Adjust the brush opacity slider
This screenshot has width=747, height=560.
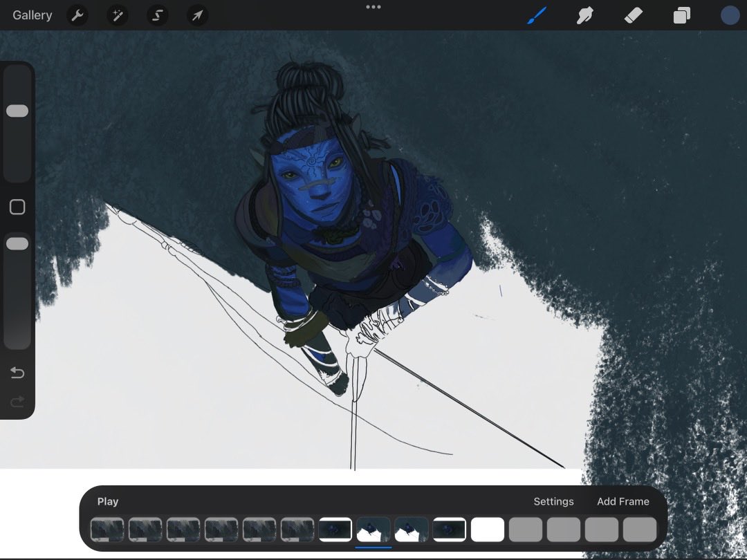pyautogui.click(x=17, y=244)
